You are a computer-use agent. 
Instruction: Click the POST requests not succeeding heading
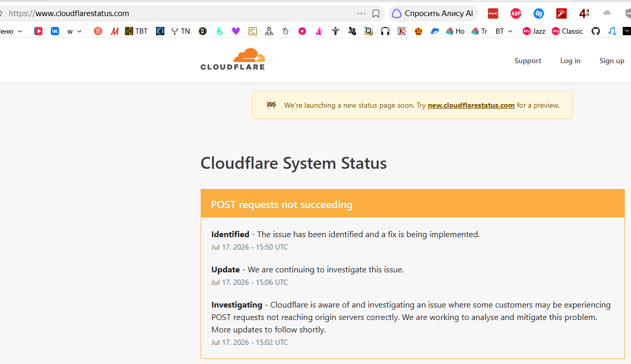coord(282,205)
